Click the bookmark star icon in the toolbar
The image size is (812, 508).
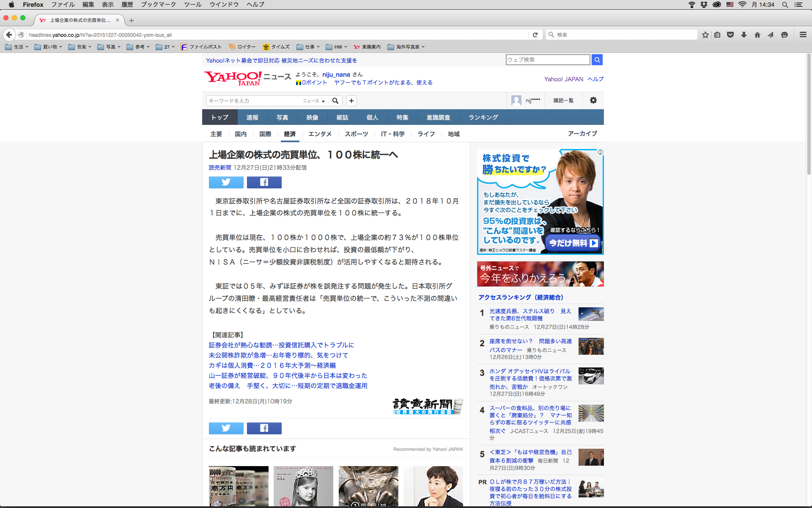[705, 35]
